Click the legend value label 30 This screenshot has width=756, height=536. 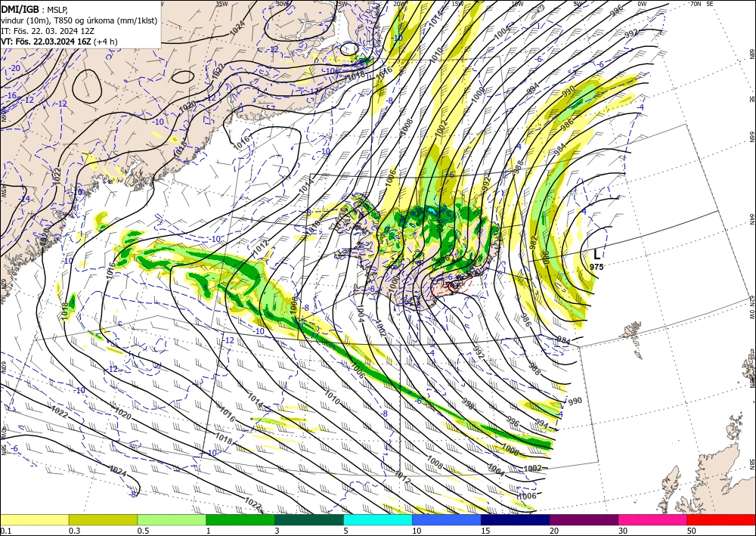623,531
